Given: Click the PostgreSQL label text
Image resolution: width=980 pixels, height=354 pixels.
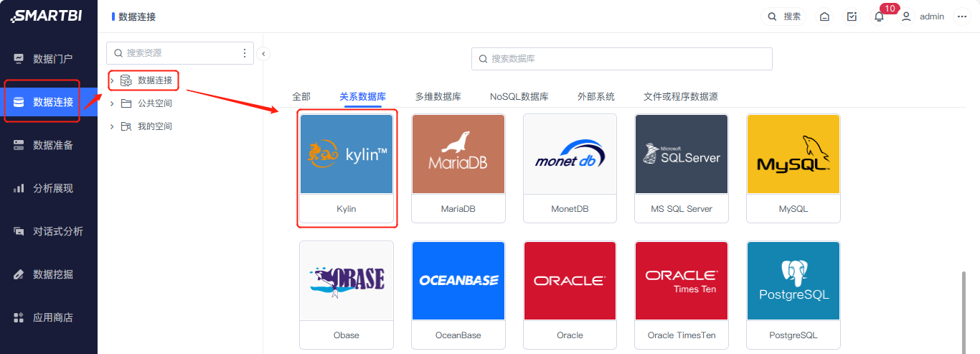Looking at the screenshot, I should (x=793, y=335).
